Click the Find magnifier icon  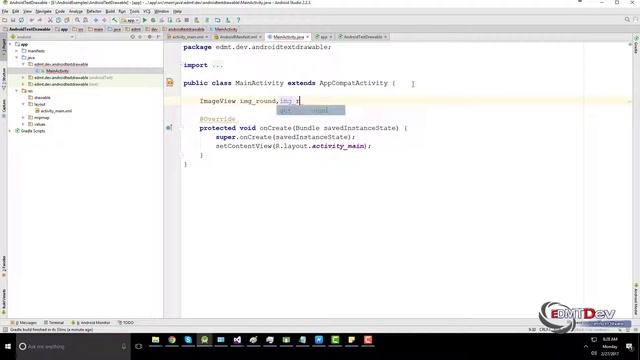tap(77, 20)
